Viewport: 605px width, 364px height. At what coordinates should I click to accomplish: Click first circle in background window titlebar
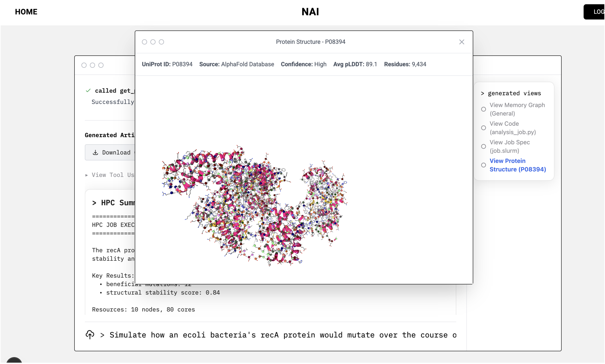[x=84, y=65]
